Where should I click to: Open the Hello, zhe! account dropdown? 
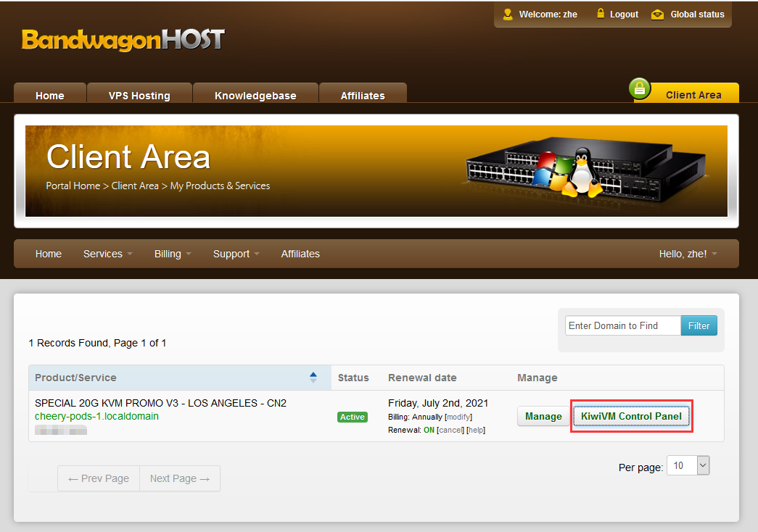click(x=688, y=254)
